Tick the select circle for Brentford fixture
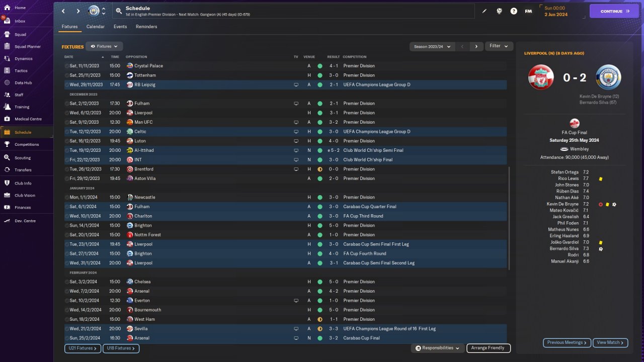Viewport: 644px width, 362px height. [67, 169]
